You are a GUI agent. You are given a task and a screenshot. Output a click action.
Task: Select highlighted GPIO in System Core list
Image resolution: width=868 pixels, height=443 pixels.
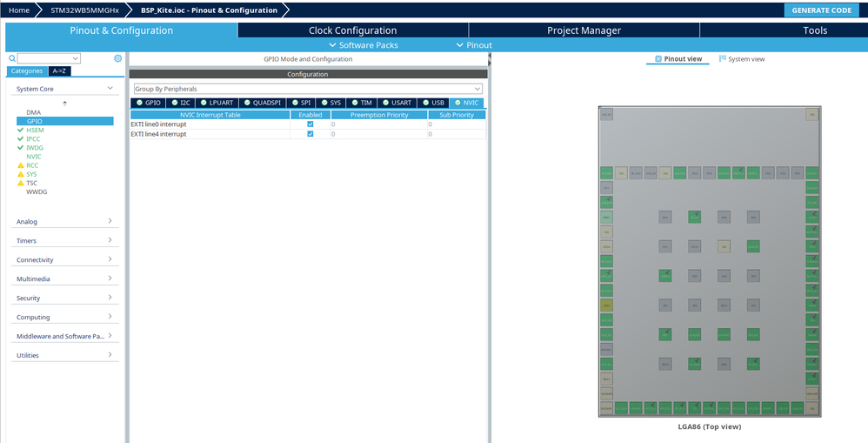(64, 121)
